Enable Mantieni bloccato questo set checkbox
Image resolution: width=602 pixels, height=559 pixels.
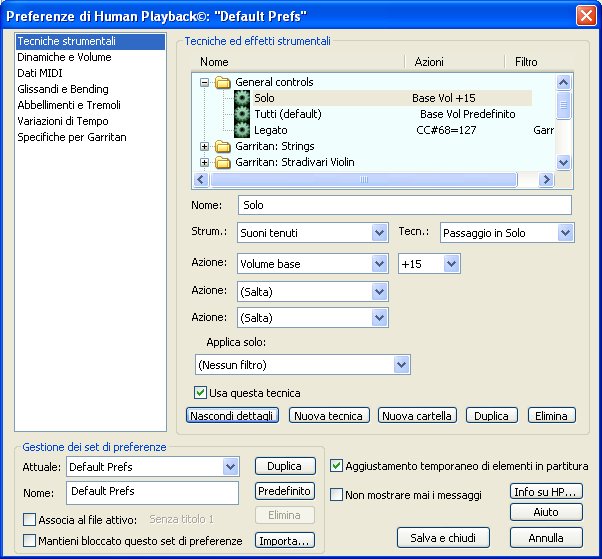point(29,541)
